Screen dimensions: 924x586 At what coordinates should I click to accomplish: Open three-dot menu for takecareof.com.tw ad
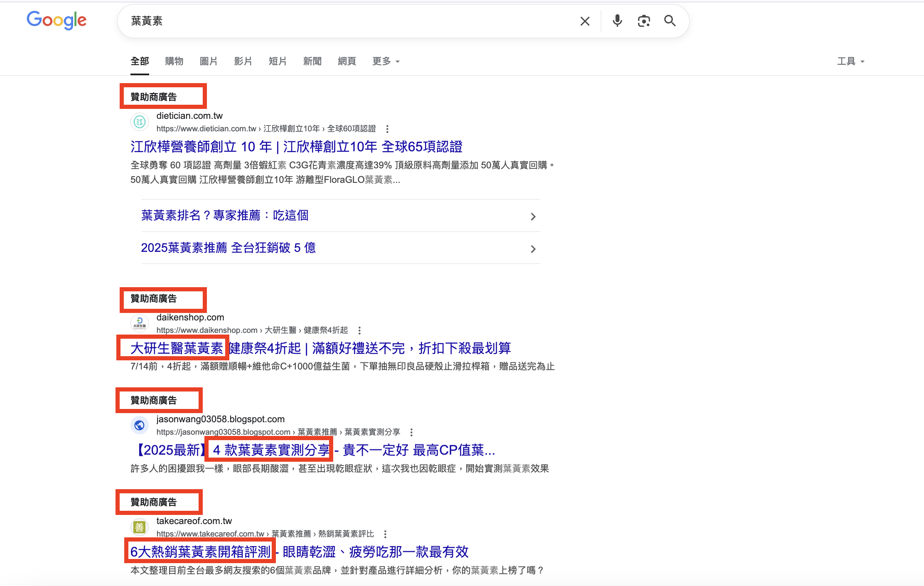click(x=385, y=534)
